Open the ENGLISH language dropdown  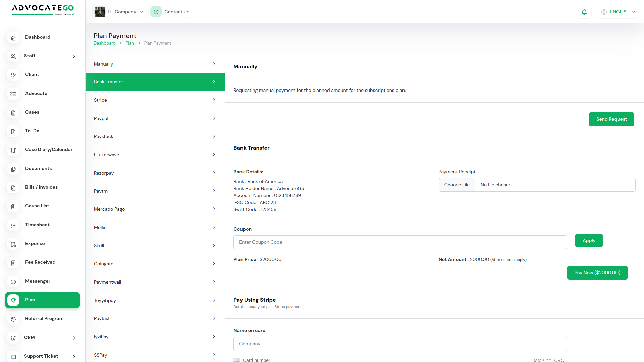point(618,12)
